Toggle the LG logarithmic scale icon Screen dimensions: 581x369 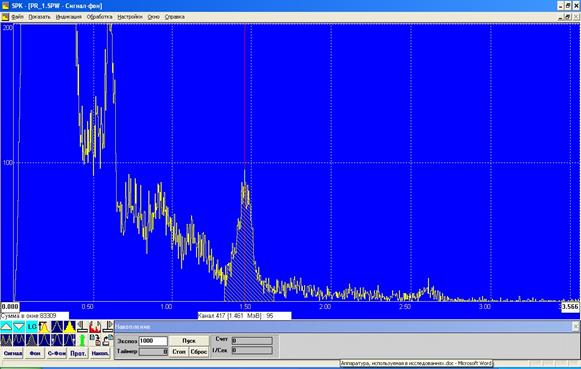(x=32, y=327)
